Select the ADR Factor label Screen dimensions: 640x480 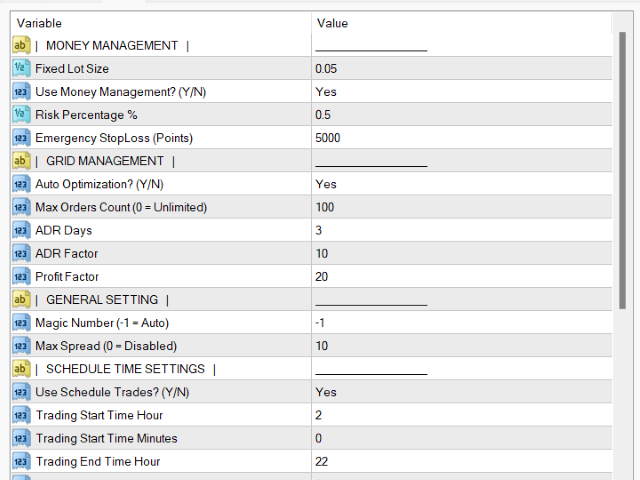point(67,253)
